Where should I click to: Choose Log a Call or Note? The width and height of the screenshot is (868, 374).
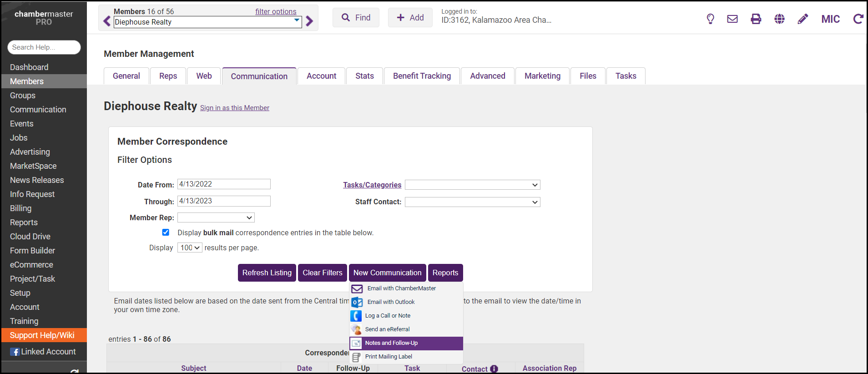point(388,316)
